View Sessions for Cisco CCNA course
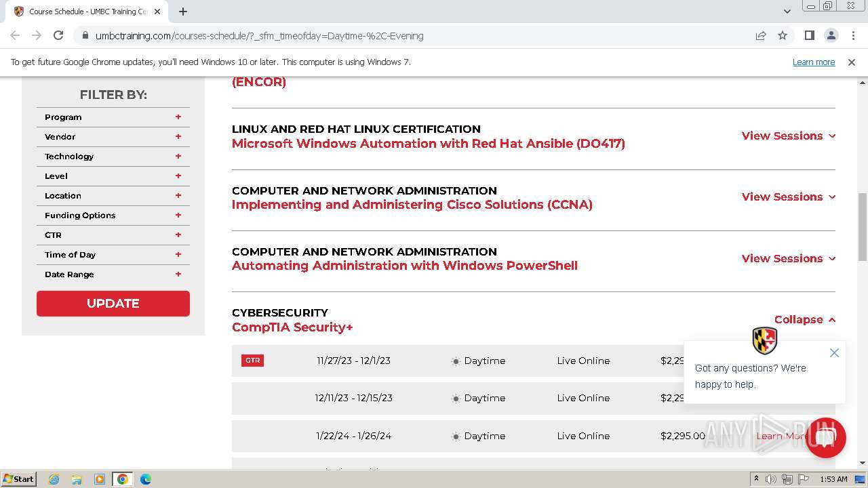The height and width of the screenshot is (488, 868). pyautogui.click(x=789, y=197)
